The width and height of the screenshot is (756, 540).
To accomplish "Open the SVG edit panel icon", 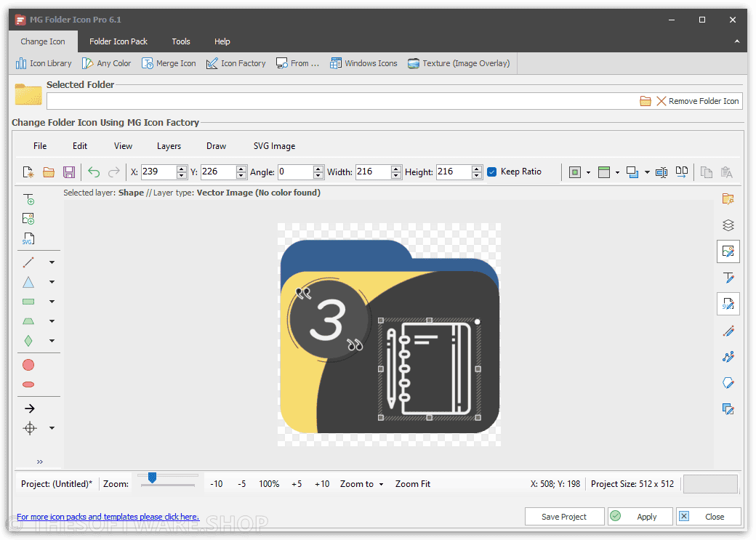I will pyautogui.click(x=728, y=304).
